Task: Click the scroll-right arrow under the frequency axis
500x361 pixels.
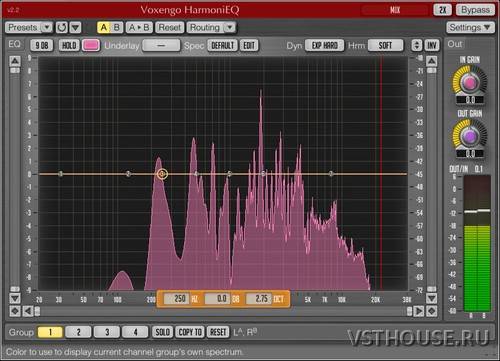Action: 419,311
